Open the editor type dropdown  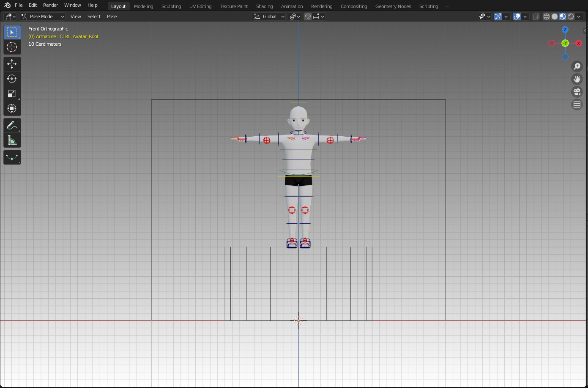click(x=10, y=17)
